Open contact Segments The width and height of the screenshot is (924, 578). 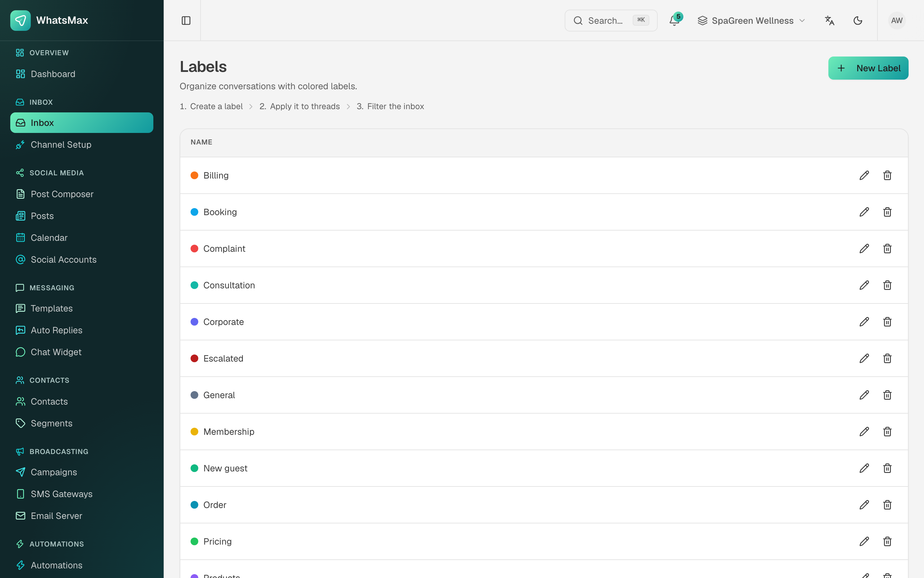tap(82, 423)
